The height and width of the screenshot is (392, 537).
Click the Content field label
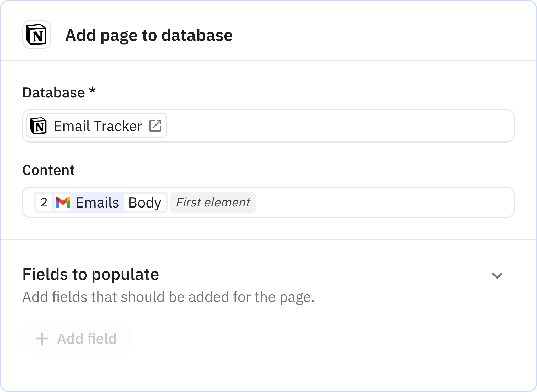coord(49,170)
